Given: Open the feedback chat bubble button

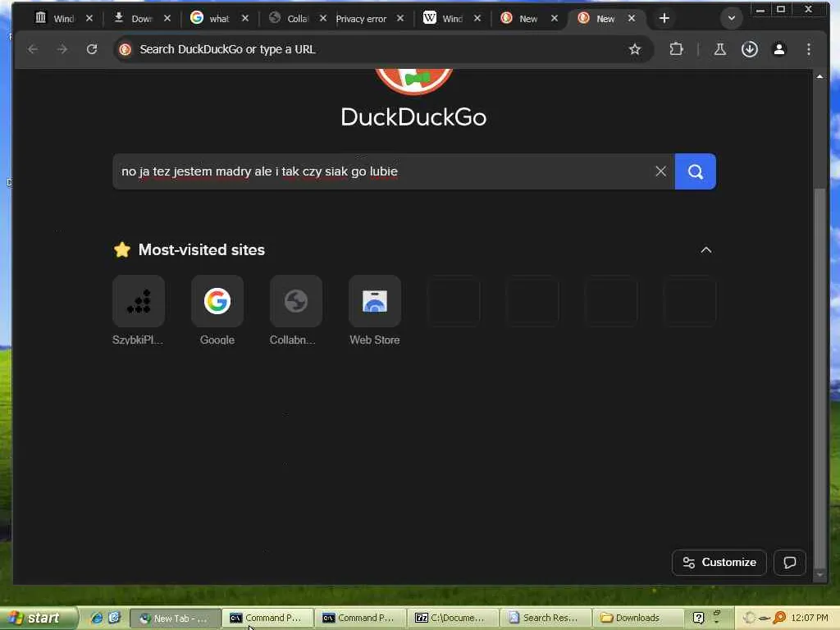Looking at the screenshot, I should pyautogui.click(x=790, y=563).
